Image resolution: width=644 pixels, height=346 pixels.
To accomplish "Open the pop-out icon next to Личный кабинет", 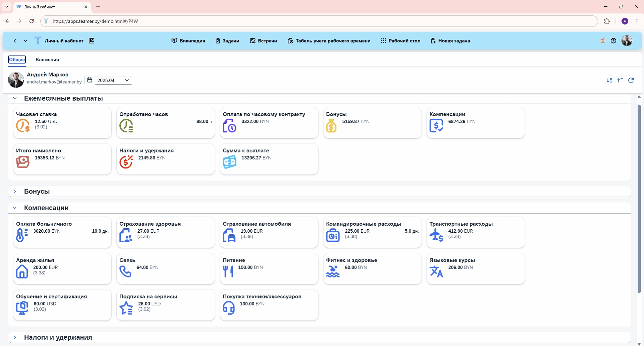I will [92, 41].
